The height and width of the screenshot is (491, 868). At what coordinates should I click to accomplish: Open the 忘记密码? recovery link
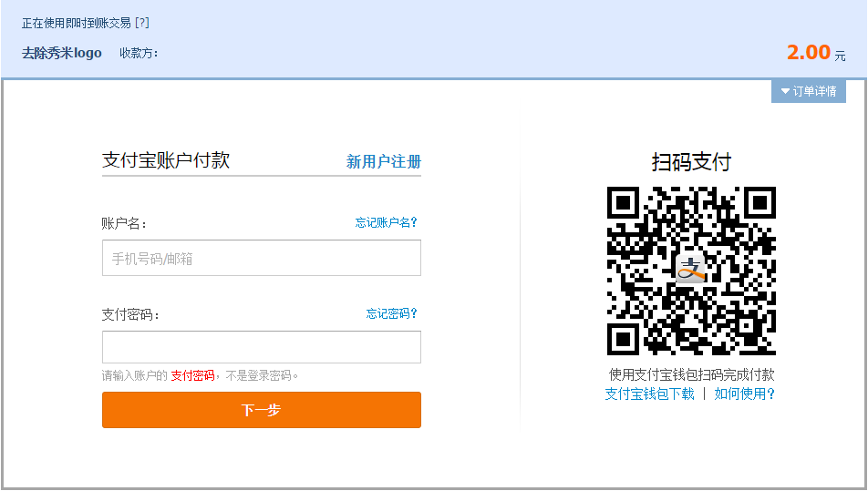[391, 313]
